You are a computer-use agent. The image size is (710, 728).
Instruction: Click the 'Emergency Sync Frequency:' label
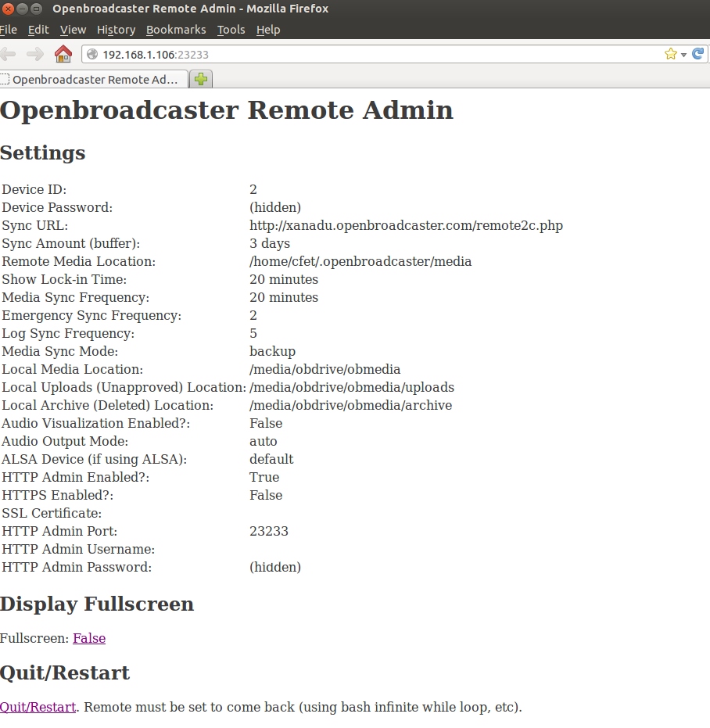(x=91, y=316)
